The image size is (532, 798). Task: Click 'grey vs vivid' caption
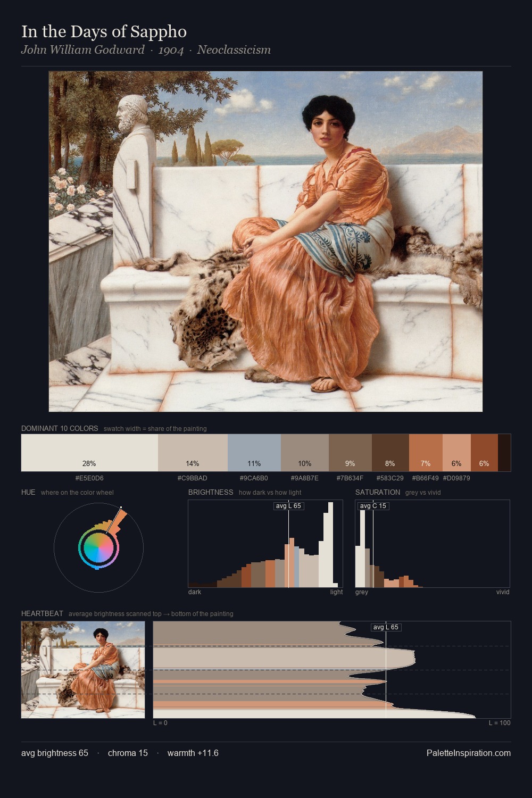[x=423, y=492]
